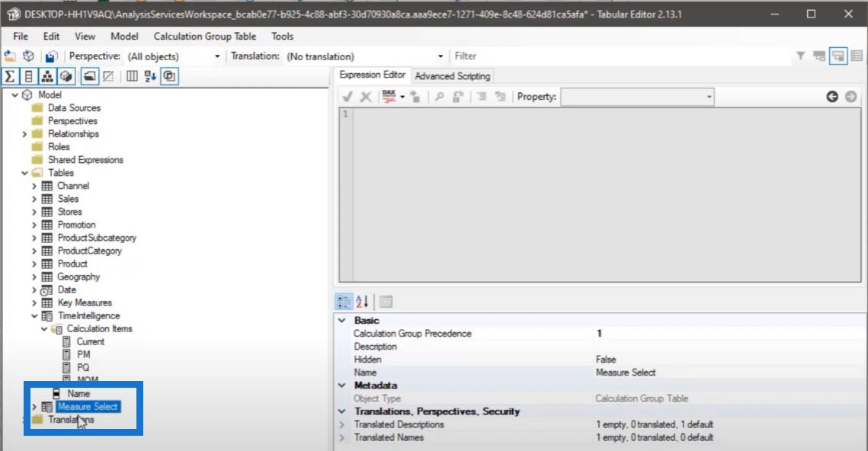Select the Date table in tree
Screen dimensions: 868x451
(67, 290)
